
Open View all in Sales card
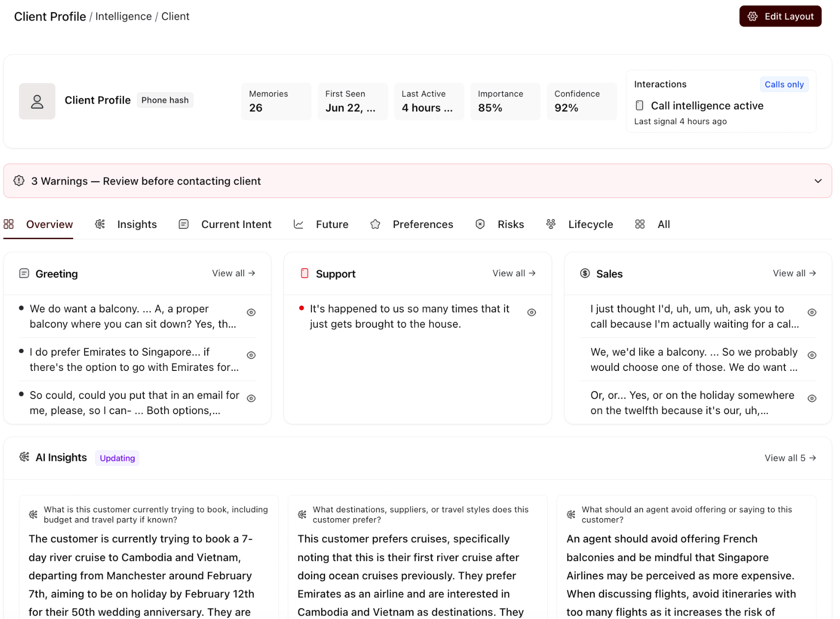coord(794,273)
